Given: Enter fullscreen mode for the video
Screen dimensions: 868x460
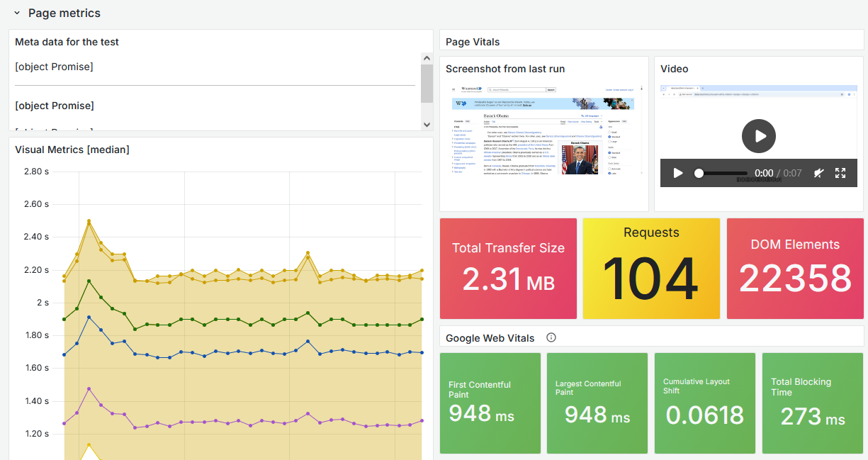Looking at the screenshot, I should coord(840,173).
